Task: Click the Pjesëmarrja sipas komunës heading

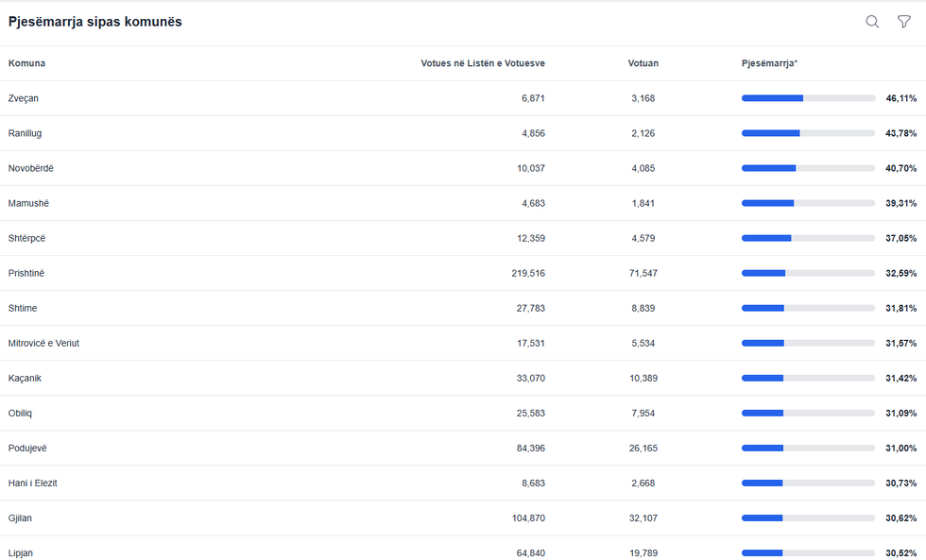Action: coord(94,22)
